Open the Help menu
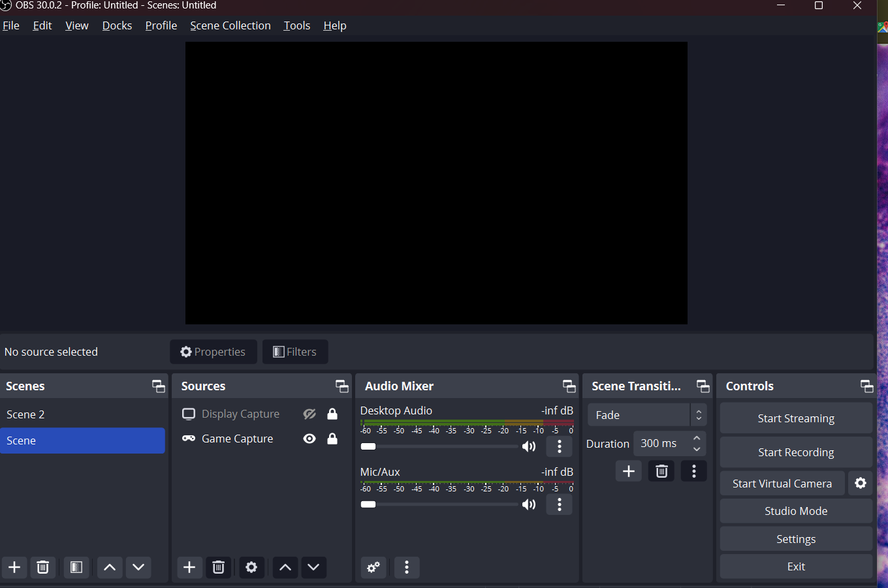 [335, 25]
